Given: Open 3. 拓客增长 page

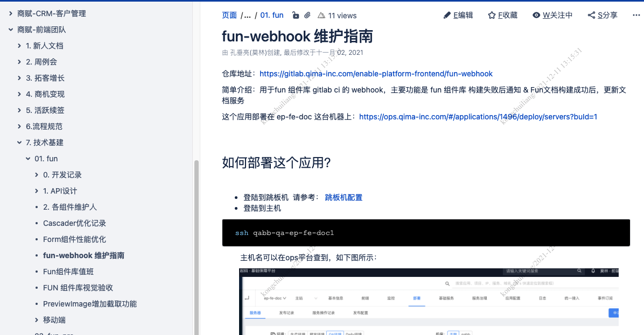Looking at the screenshot, I should point(45,78).
